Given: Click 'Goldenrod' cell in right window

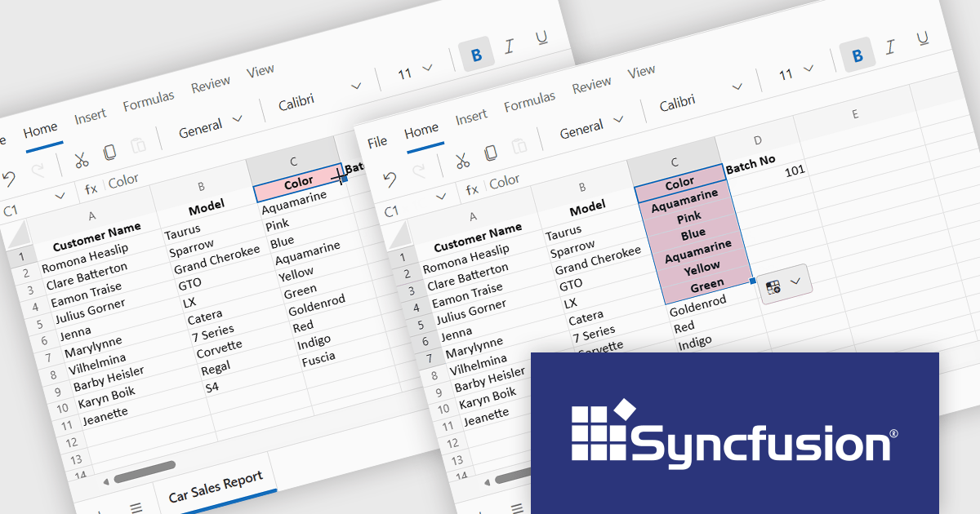Looking at the screenshot, I should [698, 306].
